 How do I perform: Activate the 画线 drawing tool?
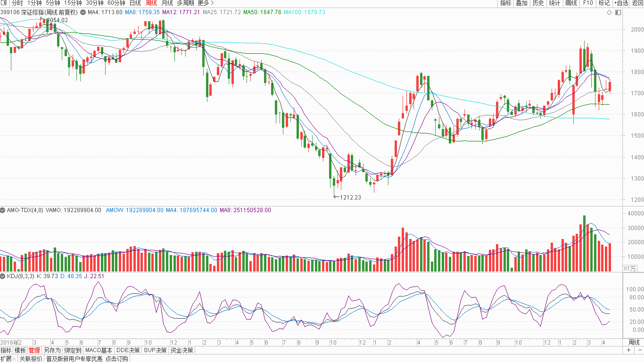point(571,3)
